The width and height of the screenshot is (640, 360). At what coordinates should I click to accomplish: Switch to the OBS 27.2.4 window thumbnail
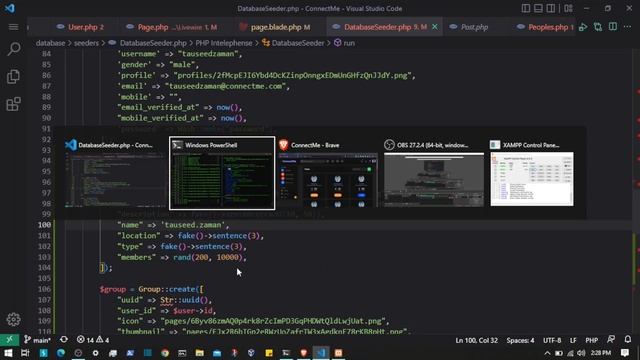pos(434,173)
